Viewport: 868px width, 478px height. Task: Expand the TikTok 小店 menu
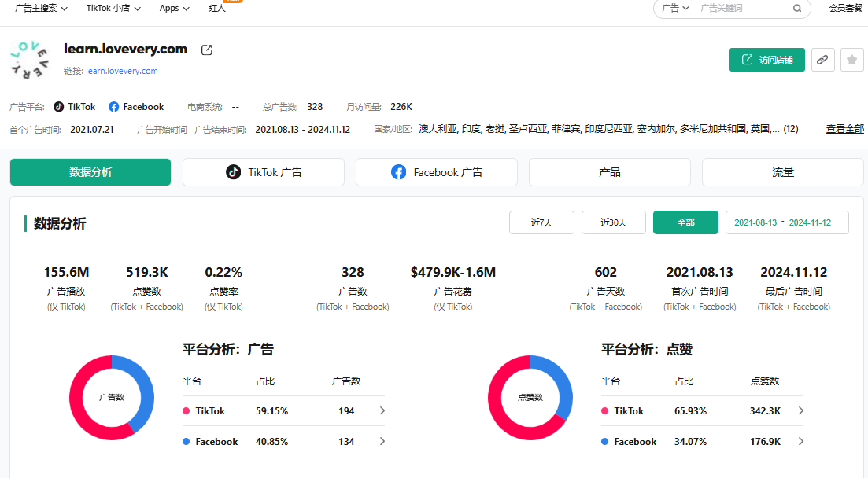click(113, 9)
